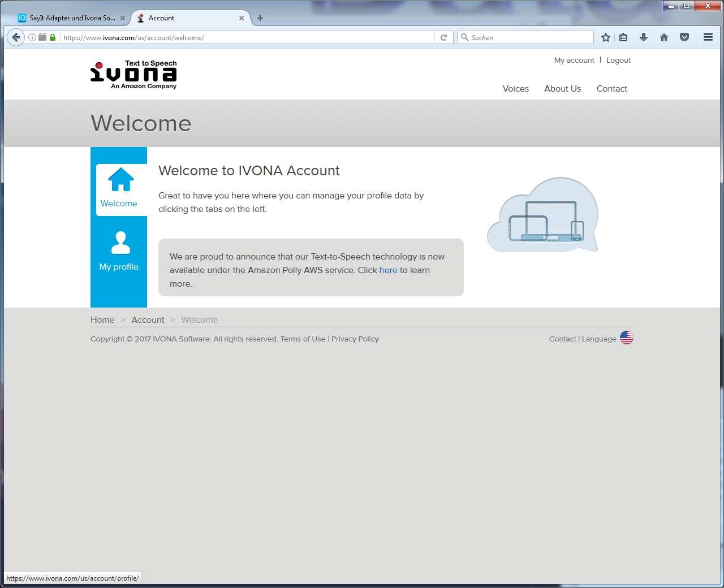Viewport: 724px width, 588px height.
Task: Open the downloads arrow icon
Action: pyautogui.click(x=644, y=37)
